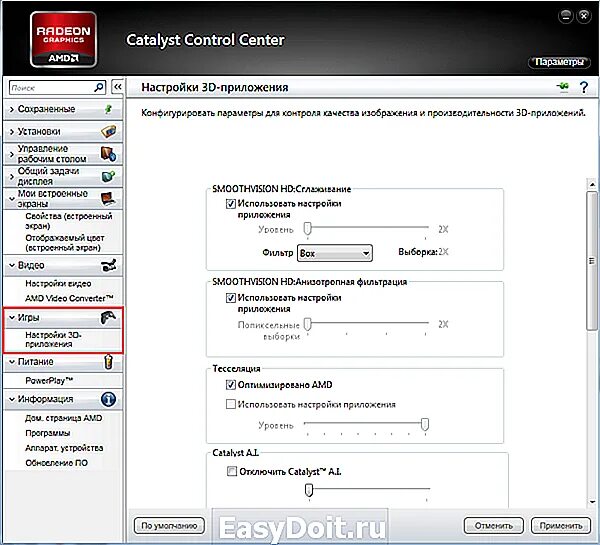This screenshot has height=545, width=600.
Task: Open Настройки видео item
Action: [58, 284]
